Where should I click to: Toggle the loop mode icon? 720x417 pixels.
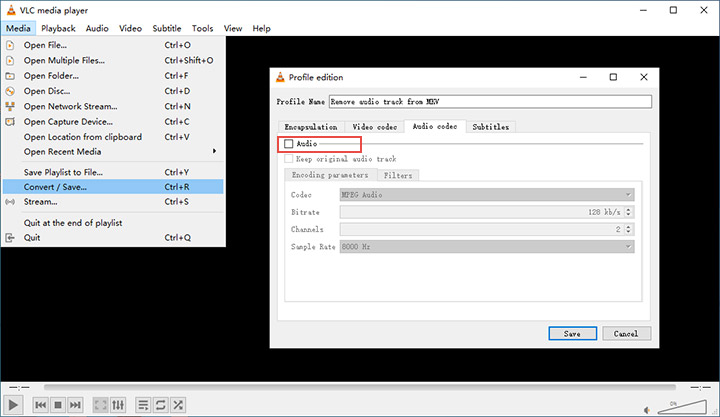[x=160, y=405]
